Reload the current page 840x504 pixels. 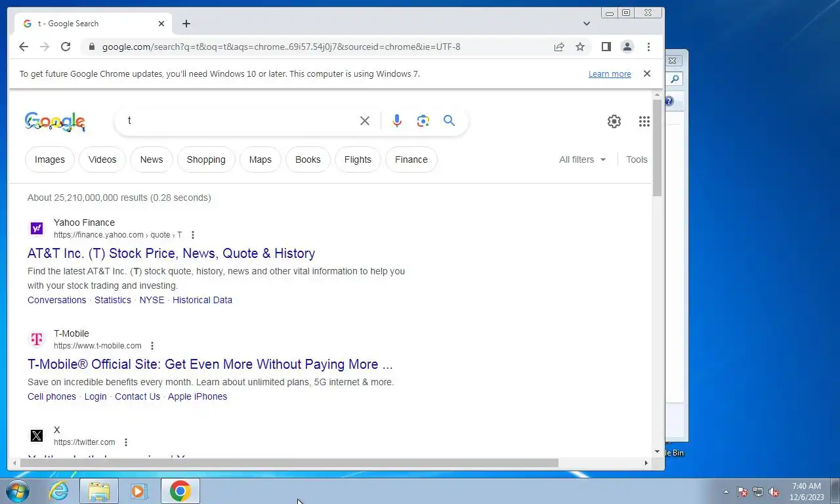point(66,47)
